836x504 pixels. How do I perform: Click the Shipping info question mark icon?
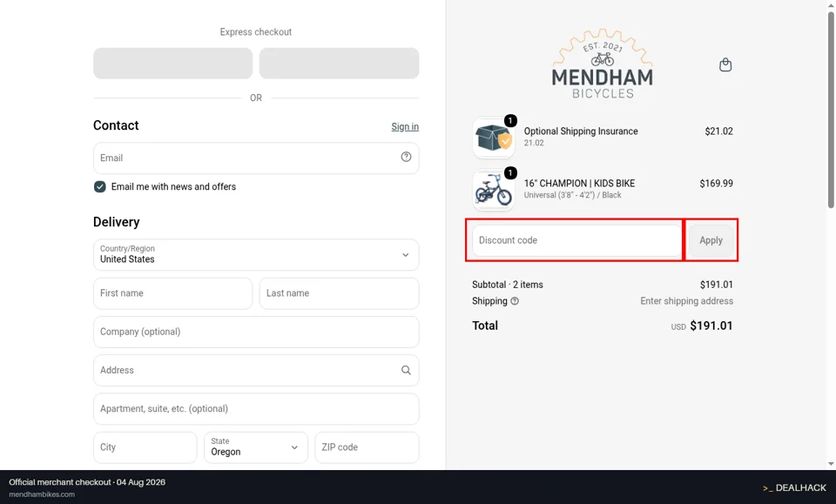coord(515,301)
